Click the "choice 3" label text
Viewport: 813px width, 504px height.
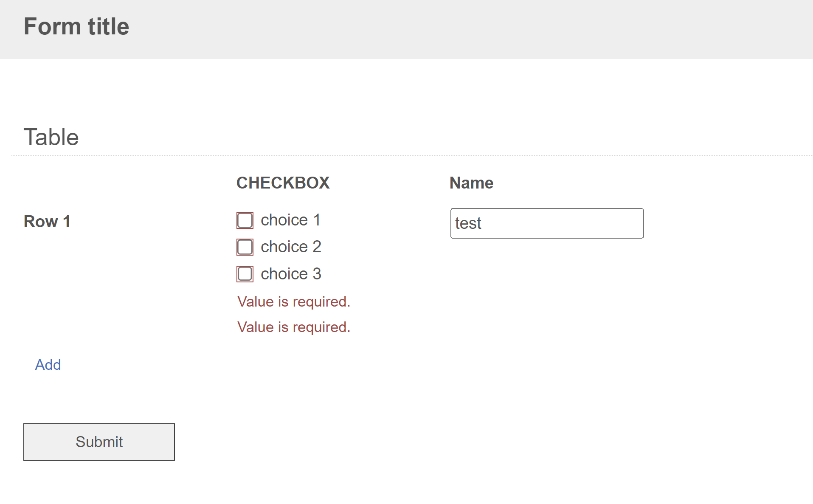pos(291,274)
